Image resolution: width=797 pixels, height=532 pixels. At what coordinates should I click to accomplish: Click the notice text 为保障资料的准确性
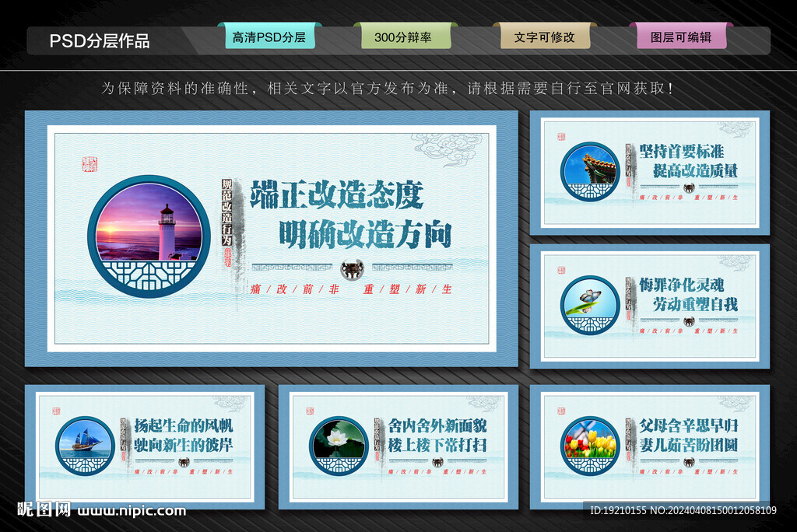click(x=175, y=89)
